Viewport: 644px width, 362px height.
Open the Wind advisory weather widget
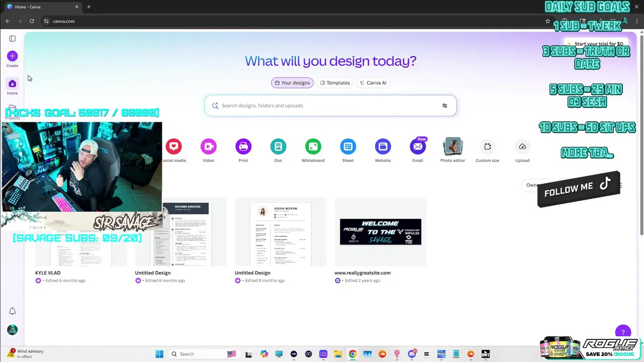25,354
